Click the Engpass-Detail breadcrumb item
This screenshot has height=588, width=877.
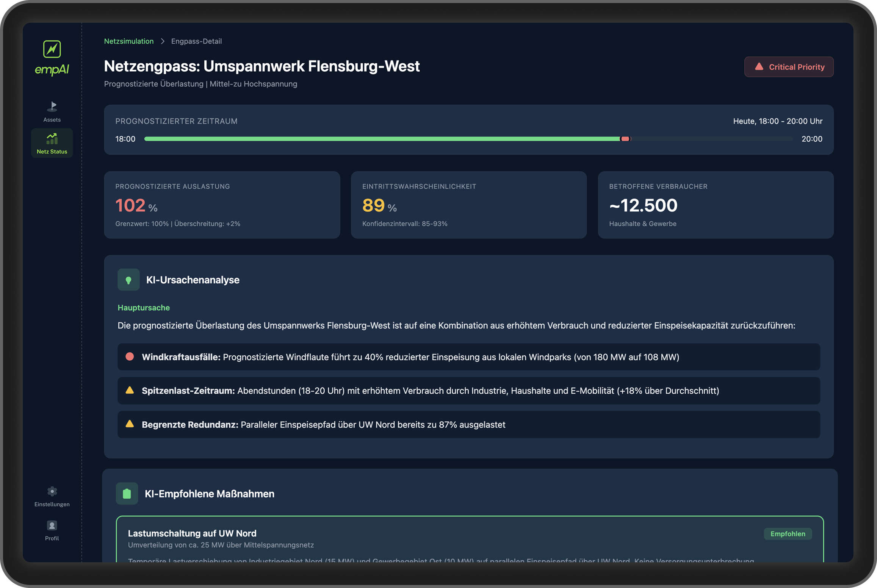[x=196, y=41]
